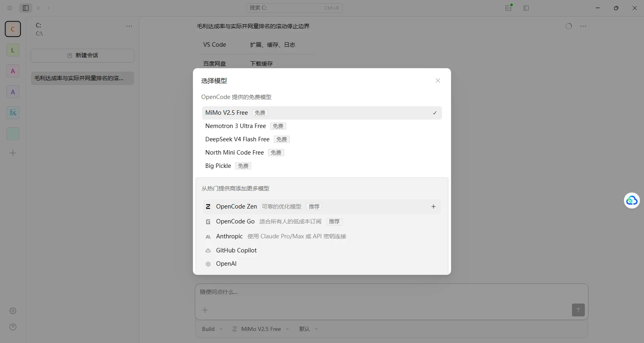
Task: Connect the OpenAI provider
Action: tap(322, 264)
